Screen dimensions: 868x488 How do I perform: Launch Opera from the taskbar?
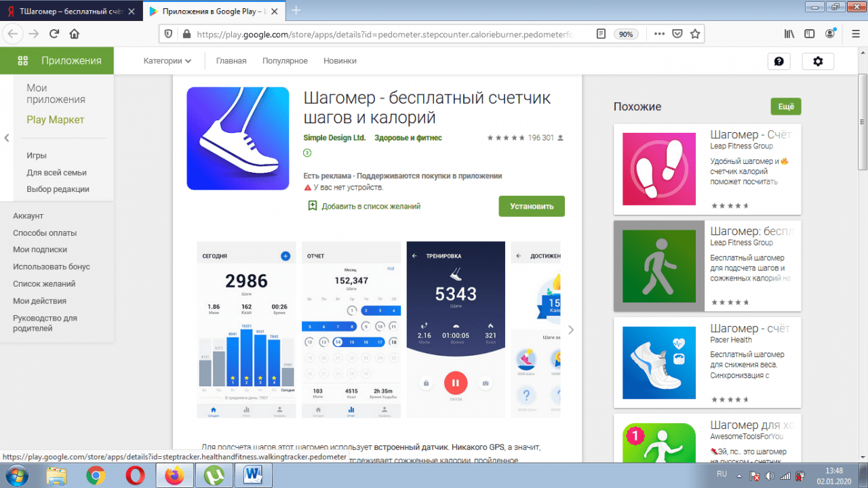coord(135,476)
